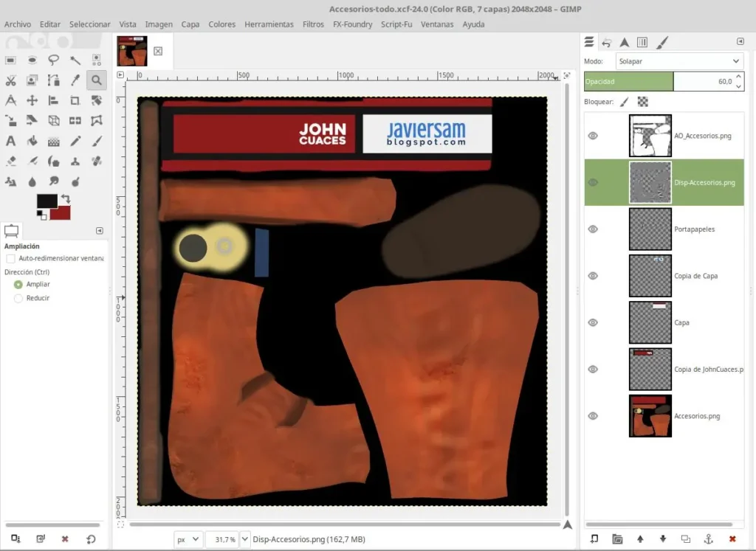Image resolution: width=756 pixels, height=551 pixels.
Task: Select the Eraser tool
Action: click(x=10, y=162)
